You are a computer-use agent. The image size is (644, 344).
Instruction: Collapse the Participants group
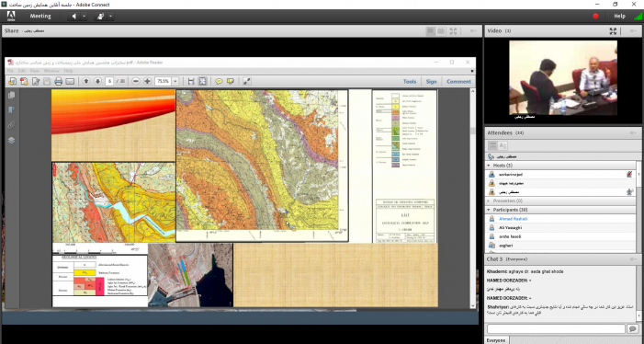(x=489, y=210)
